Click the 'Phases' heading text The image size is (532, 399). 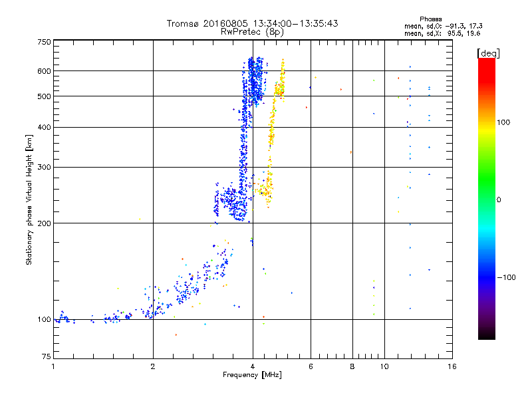point(430,19)
